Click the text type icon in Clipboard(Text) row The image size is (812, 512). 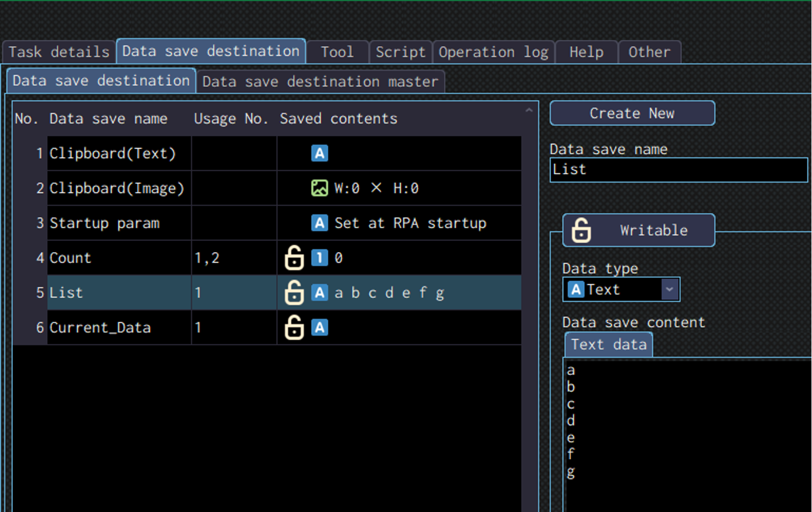pos(319,153)
